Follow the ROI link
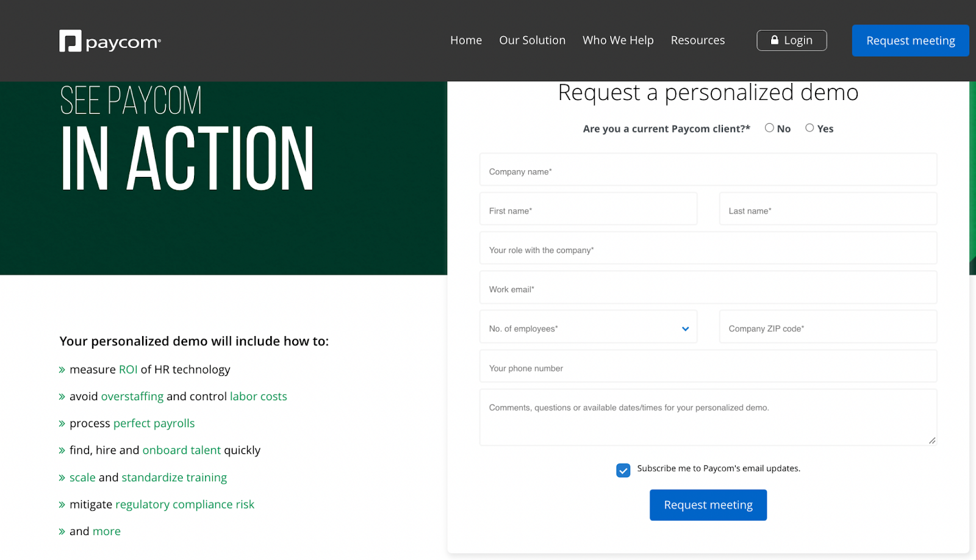The height and width of the screenshot is (560, 976). (x=128, y=370)
